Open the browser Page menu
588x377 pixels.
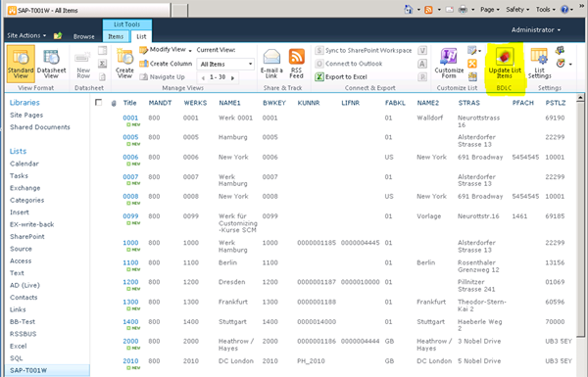(490, 10)
